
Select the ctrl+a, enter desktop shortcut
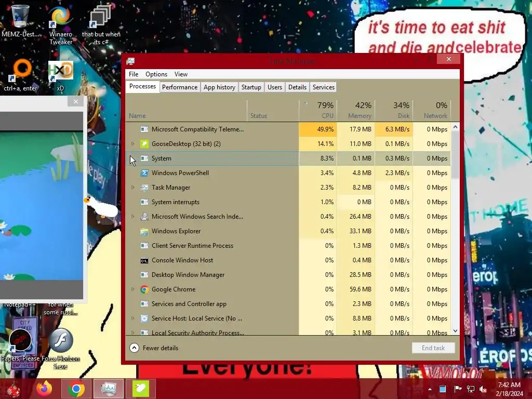click(20, 75)
